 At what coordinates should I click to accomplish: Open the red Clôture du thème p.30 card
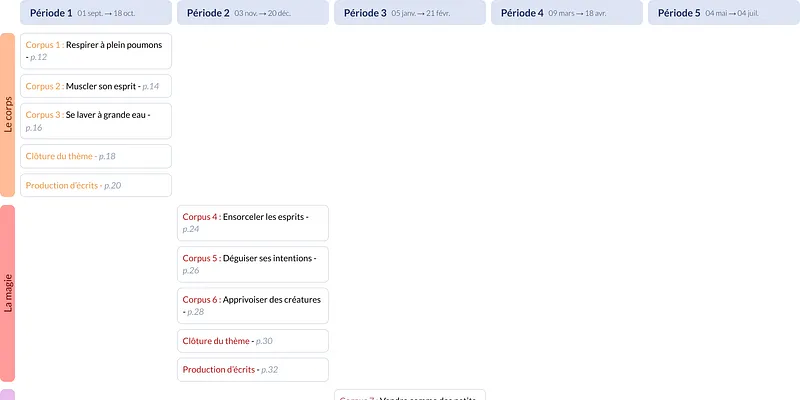(x=253, y=341)
